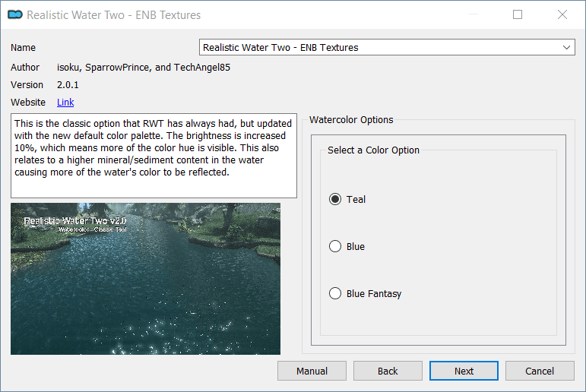Viewport: 586px width, 392px height.
Task: Click the water preview screenshot image
Action: click(145, 278)
